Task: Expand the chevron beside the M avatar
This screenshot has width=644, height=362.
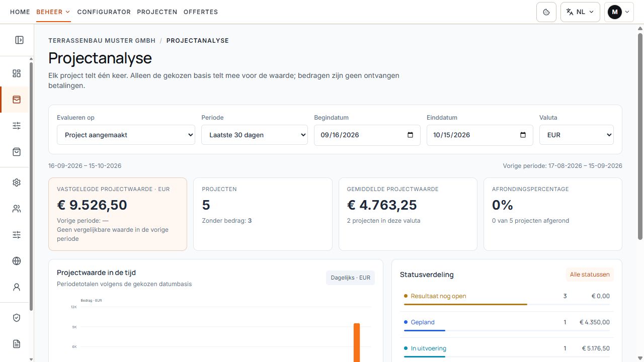Action: point(627,12)
